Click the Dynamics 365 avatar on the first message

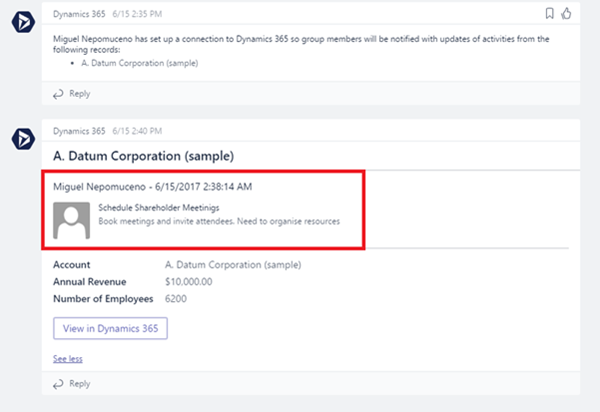point(22,19)
